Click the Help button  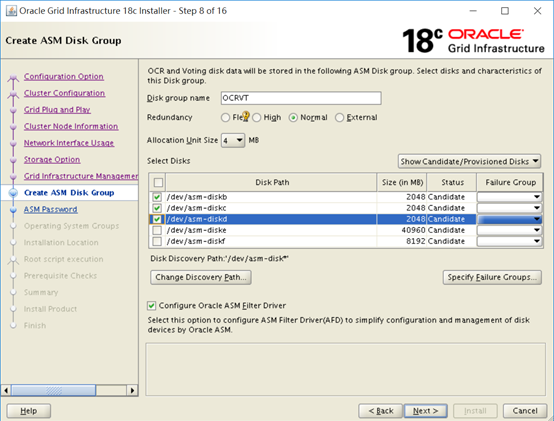click(x=29, y=411)
